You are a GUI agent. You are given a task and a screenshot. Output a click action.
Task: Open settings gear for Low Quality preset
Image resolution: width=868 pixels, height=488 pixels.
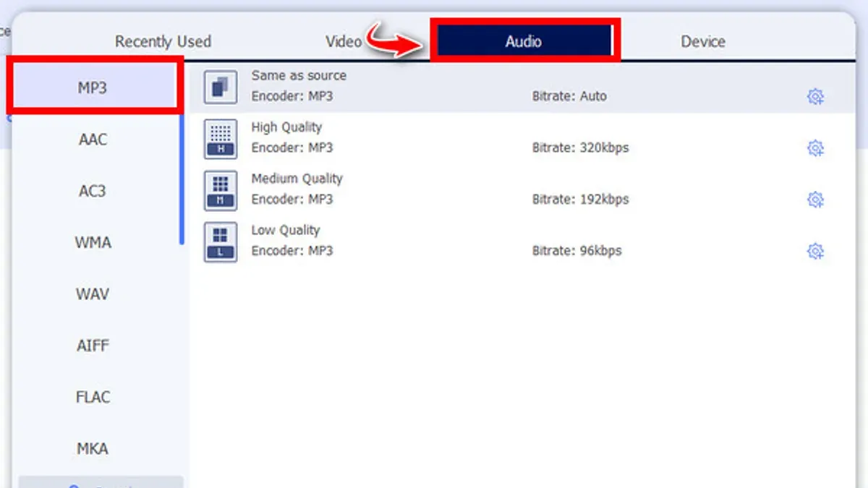tap(815, 252)
